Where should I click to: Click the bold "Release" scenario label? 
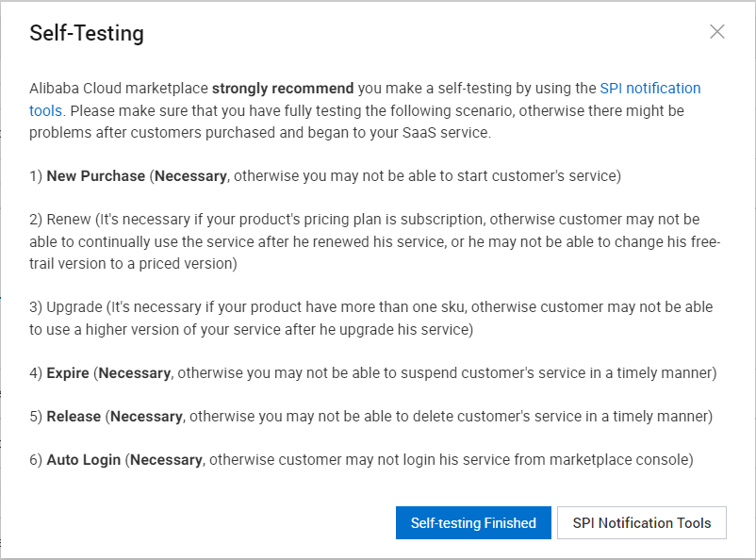[x=74, y=417]
